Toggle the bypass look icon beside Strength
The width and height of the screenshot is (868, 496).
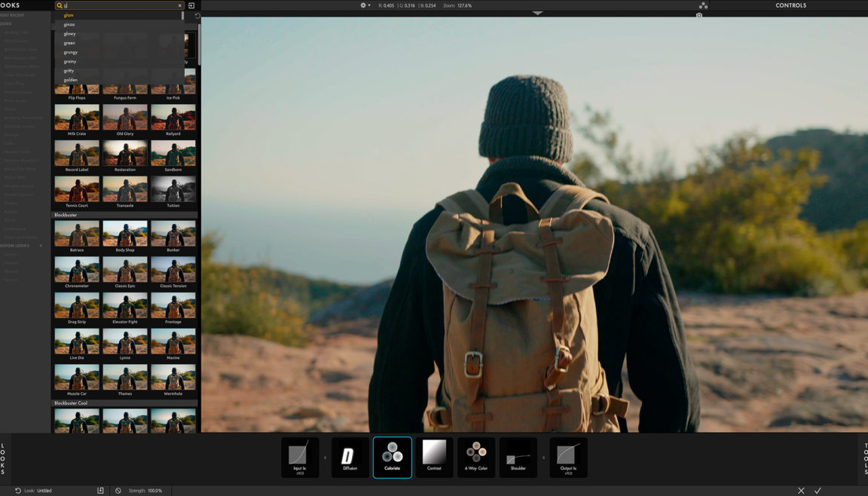pos(118,491)
